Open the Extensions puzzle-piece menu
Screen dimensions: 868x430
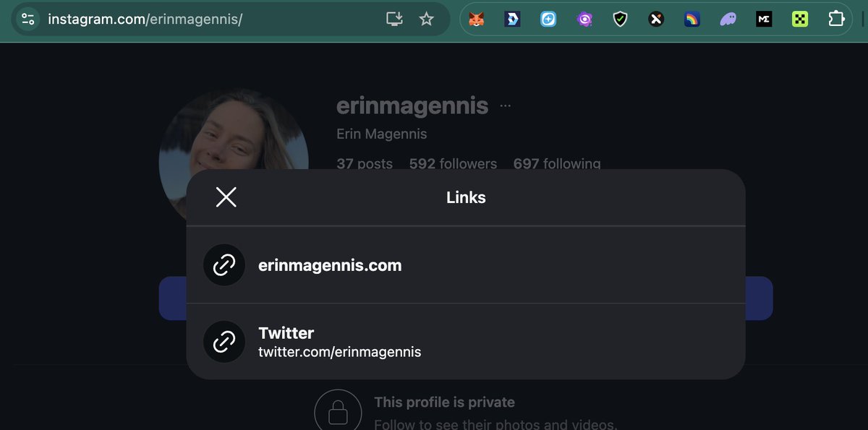click(836, 19)
